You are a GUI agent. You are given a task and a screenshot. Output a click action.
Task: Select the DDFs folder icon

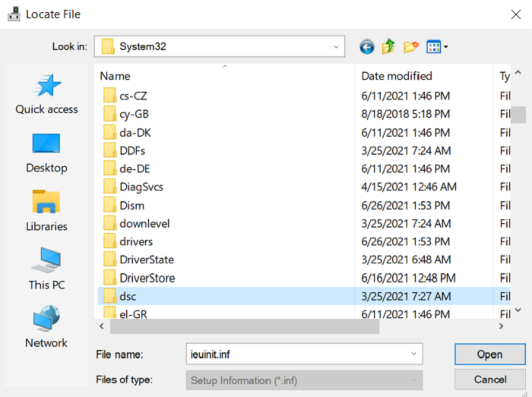click(109, 150)
